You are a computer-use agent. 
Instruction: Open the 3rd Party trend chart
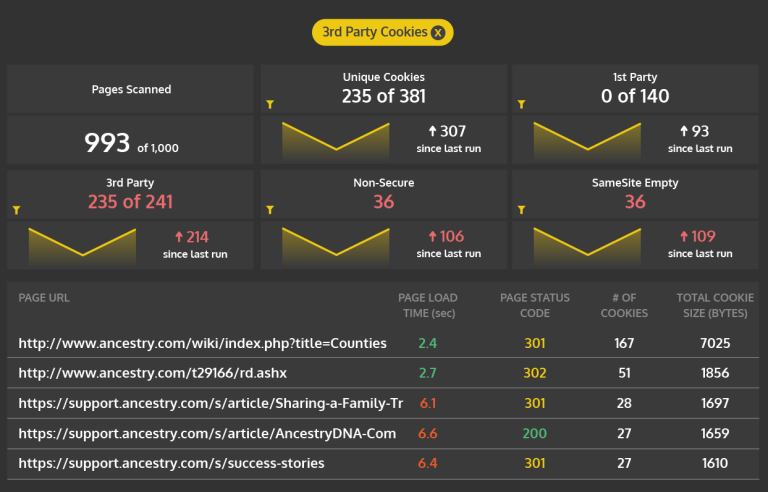[x=82, y=246]
